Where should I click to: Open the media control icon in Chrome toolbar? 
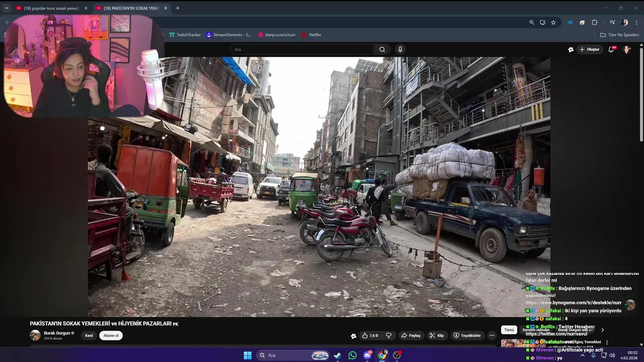[612, 22]
